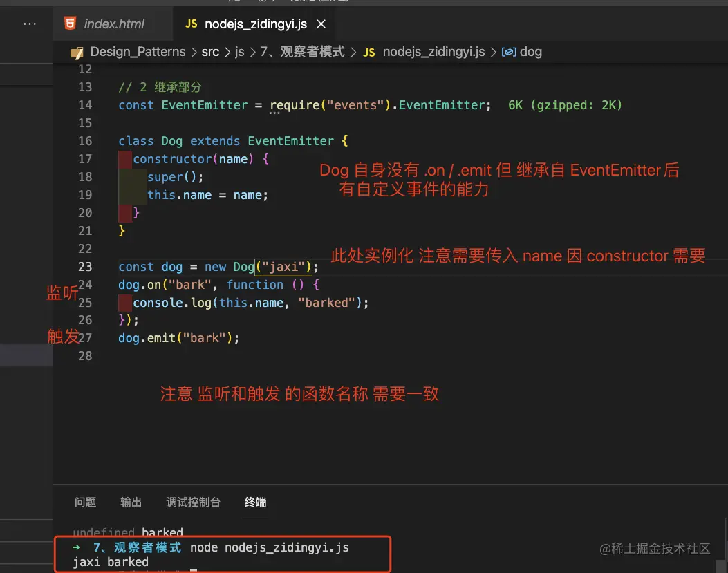
Task: Expand the chevron after src breadcrumb
Action: pos(227,52)
